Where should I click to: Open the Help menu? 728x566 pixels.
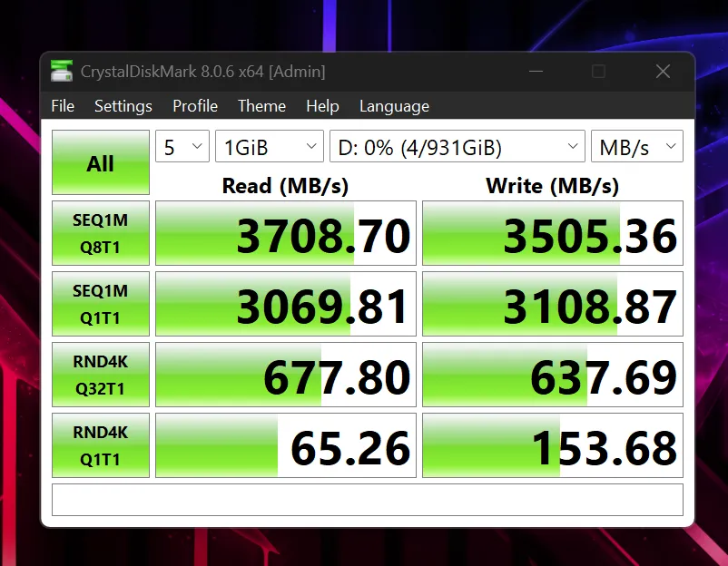pos(322,106)
